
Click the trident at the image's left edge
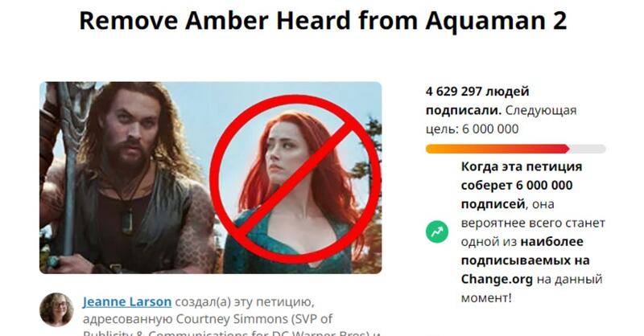[69, 172]
